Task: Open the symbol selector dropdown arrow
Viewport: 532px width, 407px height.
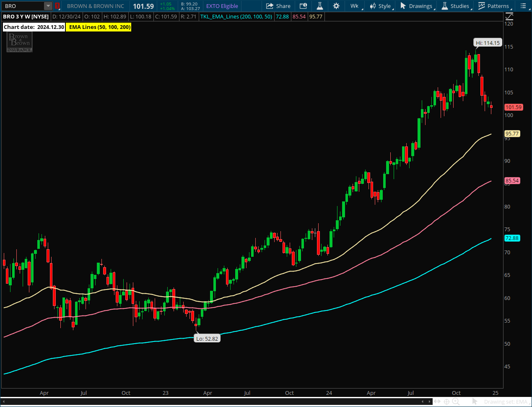Action: [x=48, y=6]
